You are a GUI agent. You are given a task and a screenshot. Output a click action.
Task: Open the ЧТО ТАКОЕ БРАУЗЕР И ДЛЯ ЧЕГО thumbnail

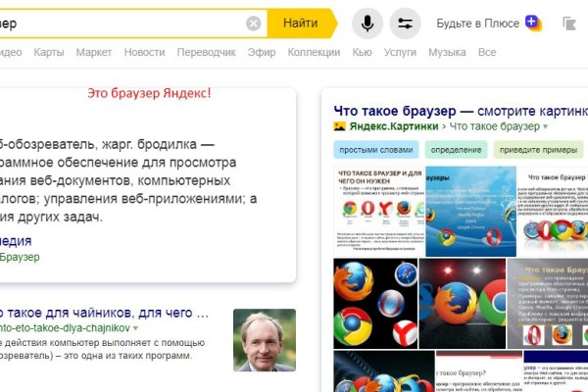click(379, 212)
